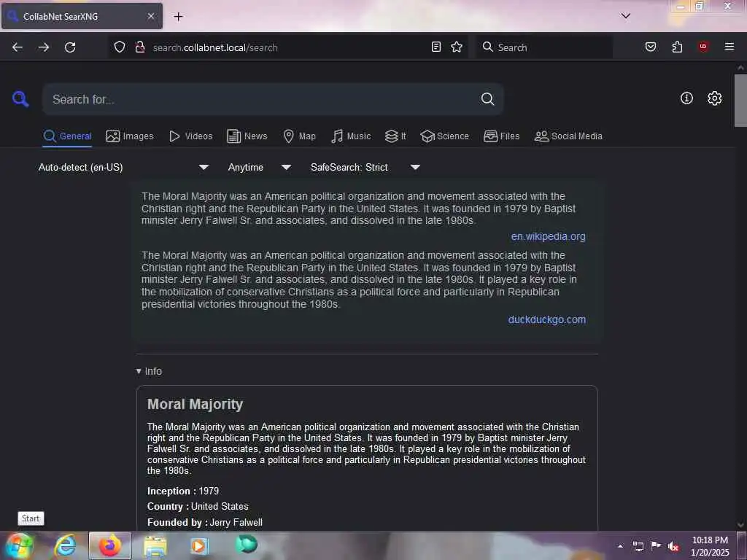The width and height of the screenshot is (747, 560).
Task: Open the en.wikipedia.org source link
Action: coord(548,237)
